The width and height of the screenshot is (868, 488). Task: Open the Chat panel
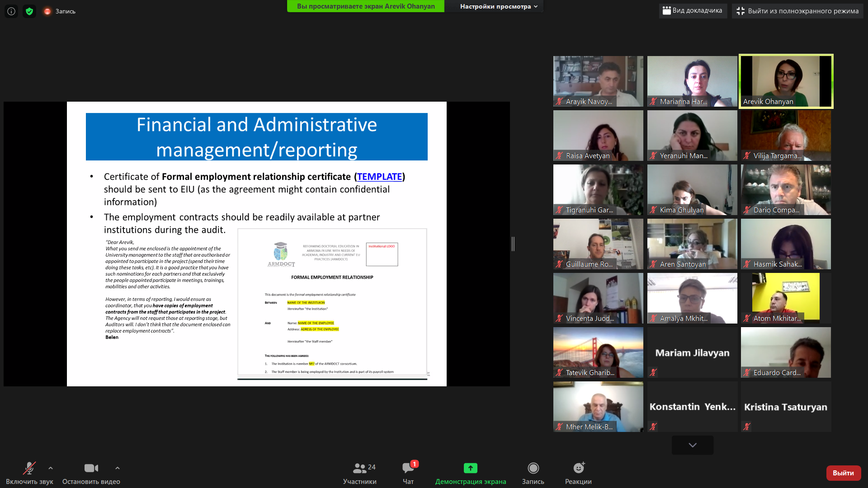point(408,468)
